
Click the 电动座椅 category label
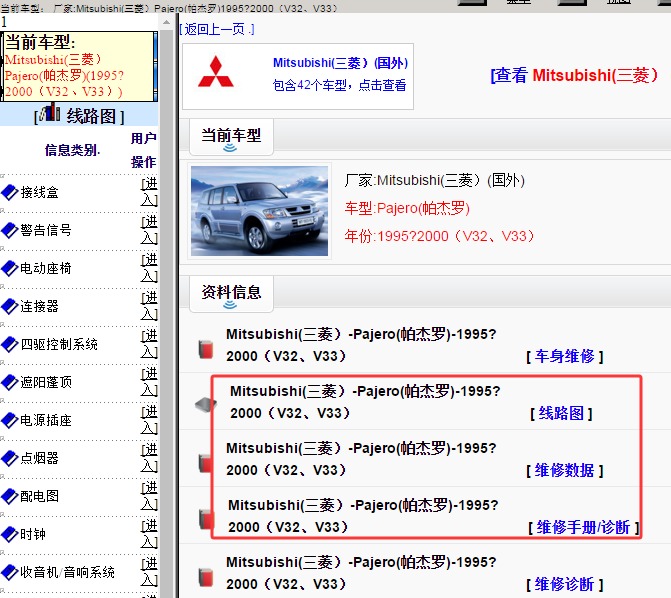[46, 268]
